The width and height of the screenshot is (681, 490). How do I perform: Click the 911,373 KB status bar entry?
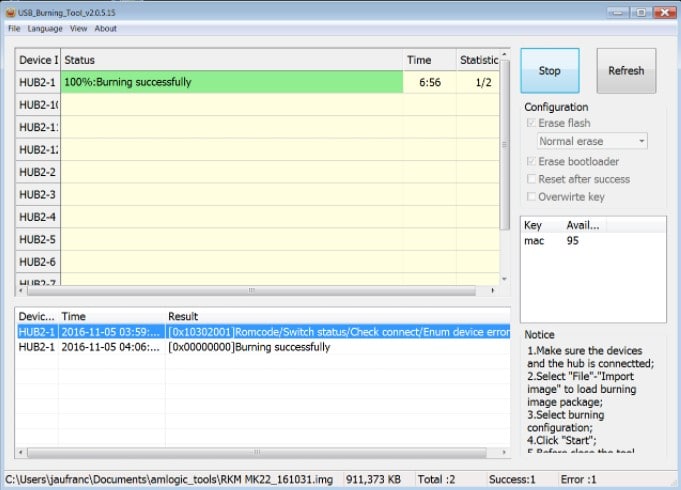pos(373,480)
